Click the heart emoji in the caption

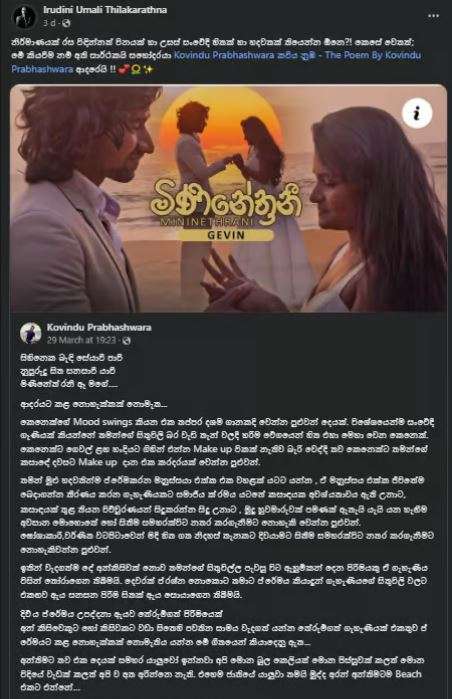124,70
